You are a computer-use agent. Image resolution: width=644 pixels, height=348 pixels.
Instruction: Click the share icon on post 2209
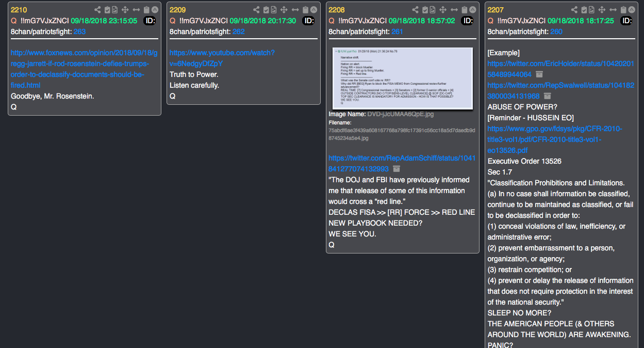[x=256, y=10]
